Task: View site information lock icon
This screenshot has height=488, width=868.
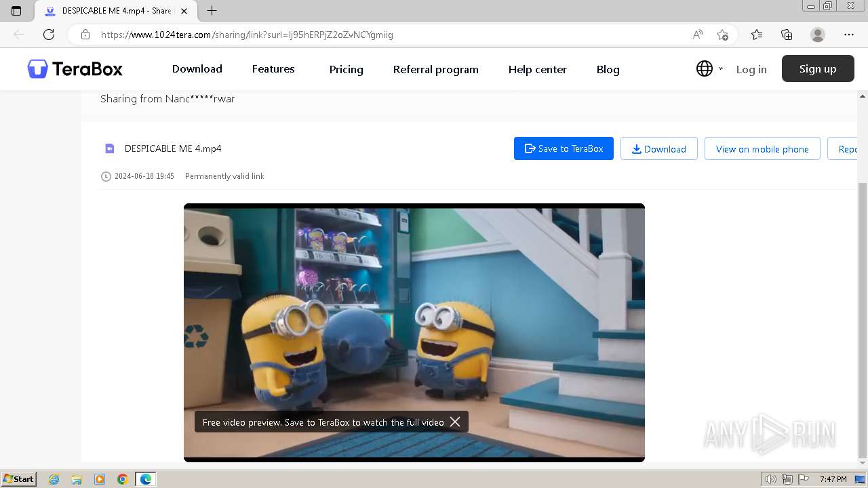Action: click(x=85, y=35)
